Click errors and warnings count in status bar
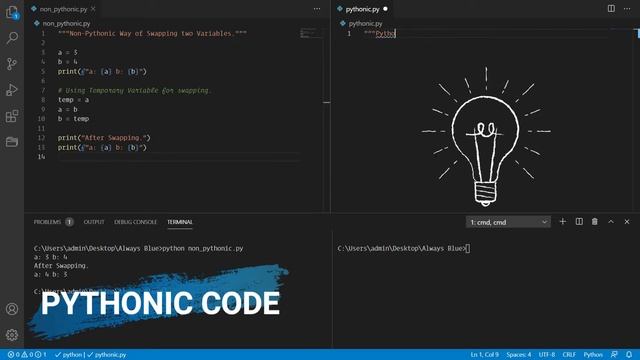 (27, 355)
